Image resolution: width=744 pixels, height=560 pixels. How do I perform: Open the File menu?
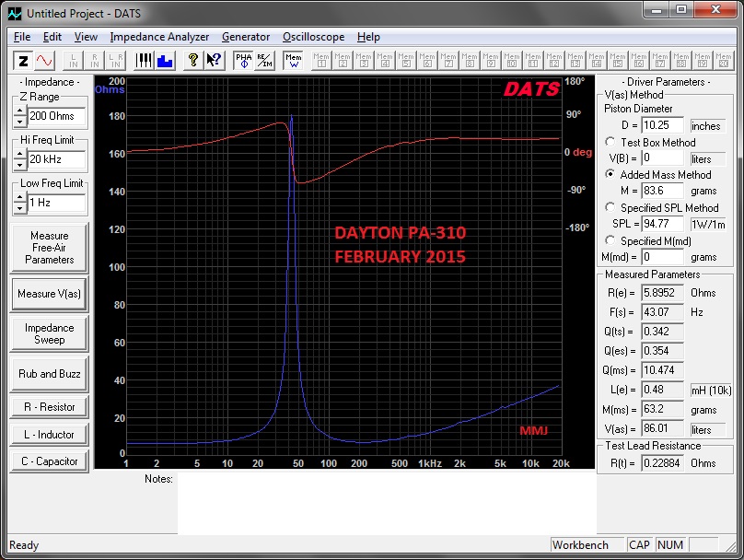[22, 37]
